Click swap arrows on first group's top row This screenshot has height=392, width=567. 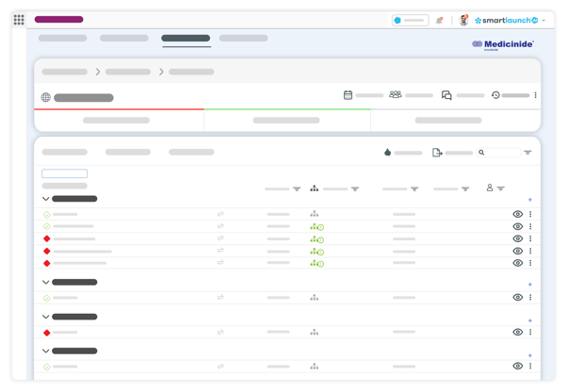(220, 214)
